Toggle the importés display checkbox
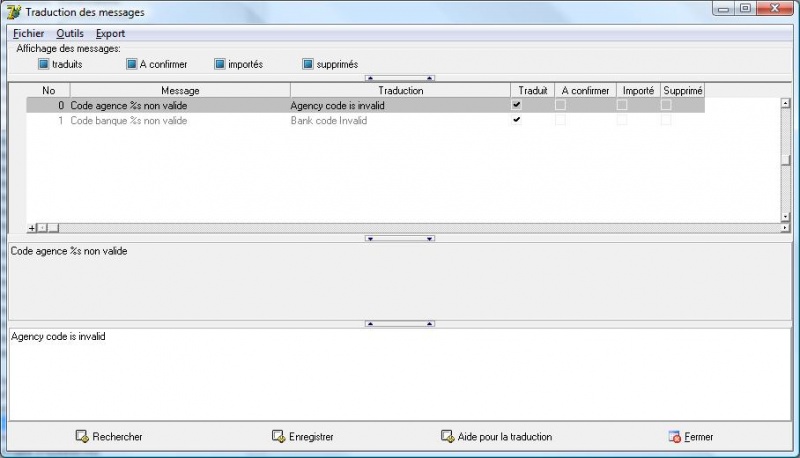 (220, 64)
